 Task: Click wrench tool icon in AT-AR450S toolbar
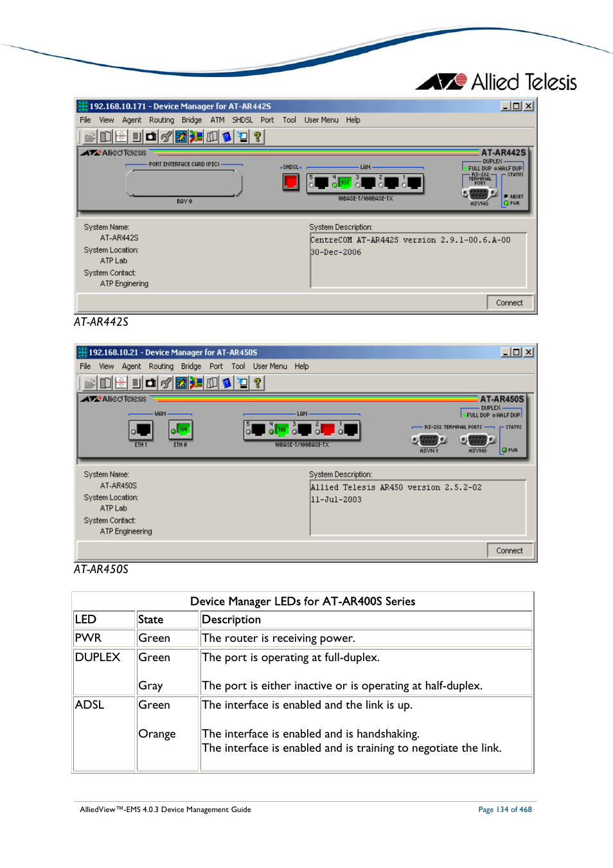pyautogui.click(x=166, y=384)
